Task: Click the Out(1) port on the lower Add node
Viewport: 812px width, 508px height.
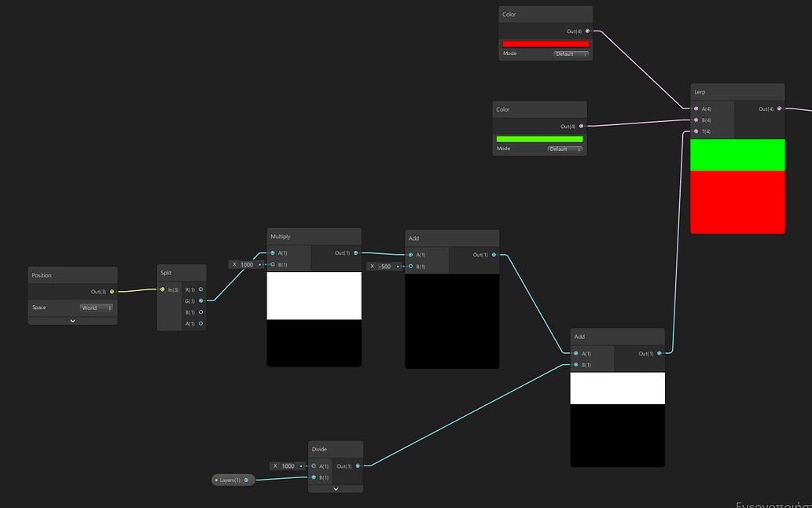Action: click(x=660, y=353)
